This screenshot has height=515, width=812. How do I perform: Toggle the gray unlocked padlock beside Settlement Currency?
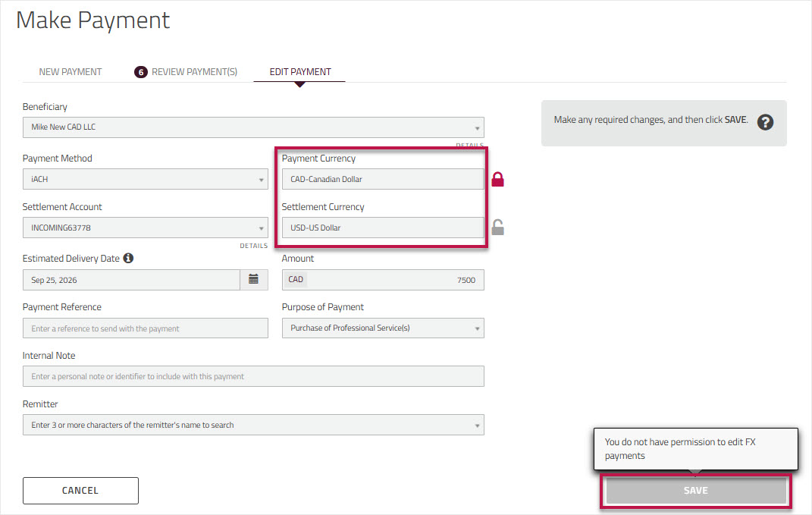[x=497, y=227]
